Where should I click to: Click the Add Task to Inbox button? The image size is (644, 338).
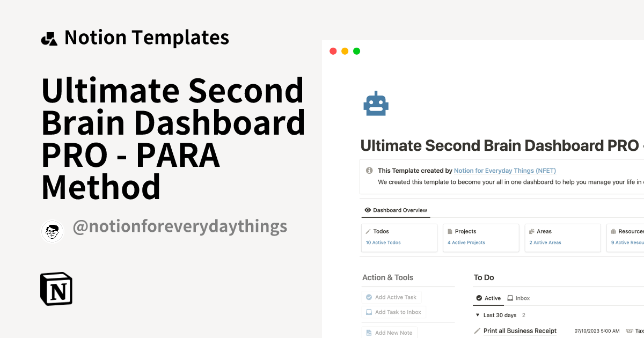click(393, 312)
